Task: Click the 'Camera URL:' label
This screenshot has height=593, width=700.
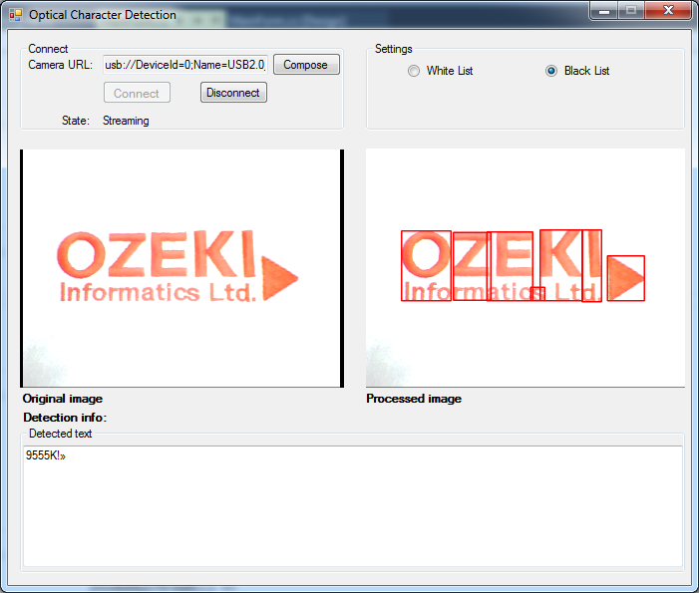Action: point(60,65)
